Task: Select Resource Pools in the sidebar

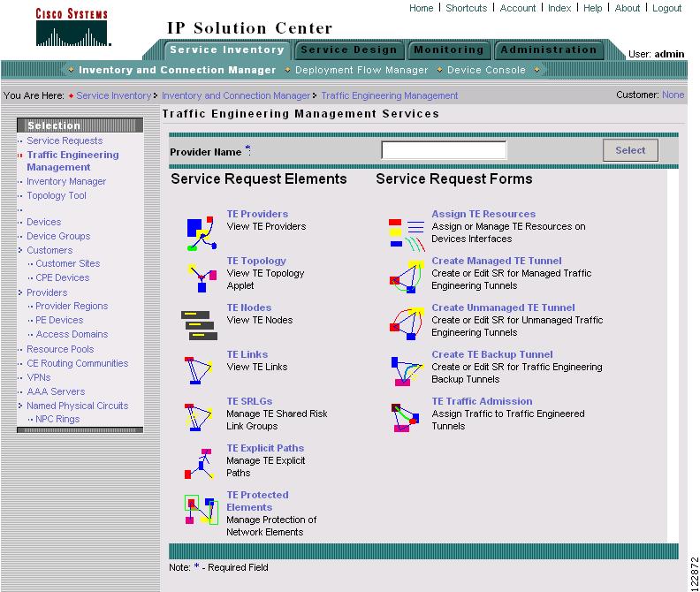Action: click(x=60, y=349)
